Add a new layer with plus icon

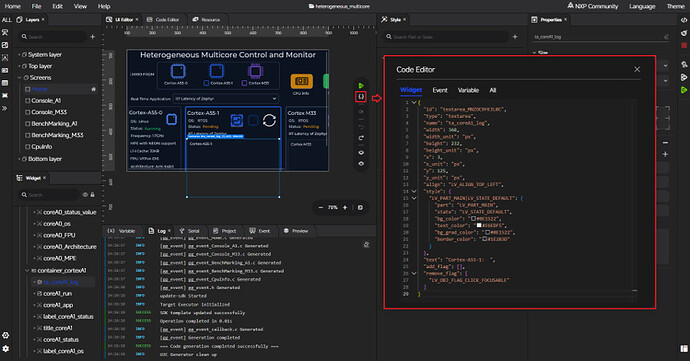click(92, 37)
